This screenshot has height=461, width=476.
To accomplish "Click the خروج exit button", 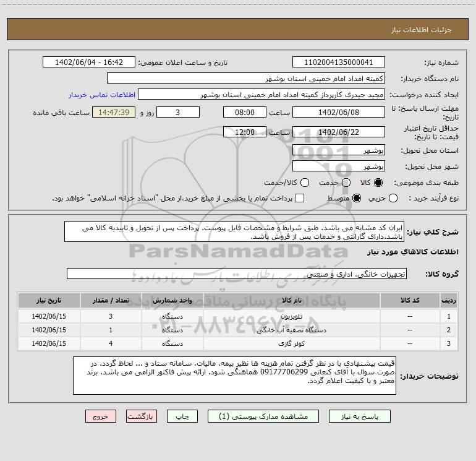I will (101, 416).
